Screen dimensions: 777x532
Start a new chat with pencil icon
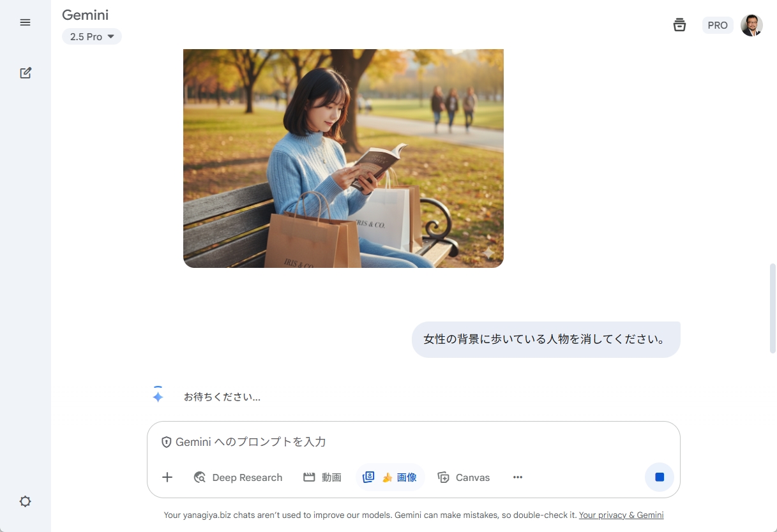click(x=25, y=73)
